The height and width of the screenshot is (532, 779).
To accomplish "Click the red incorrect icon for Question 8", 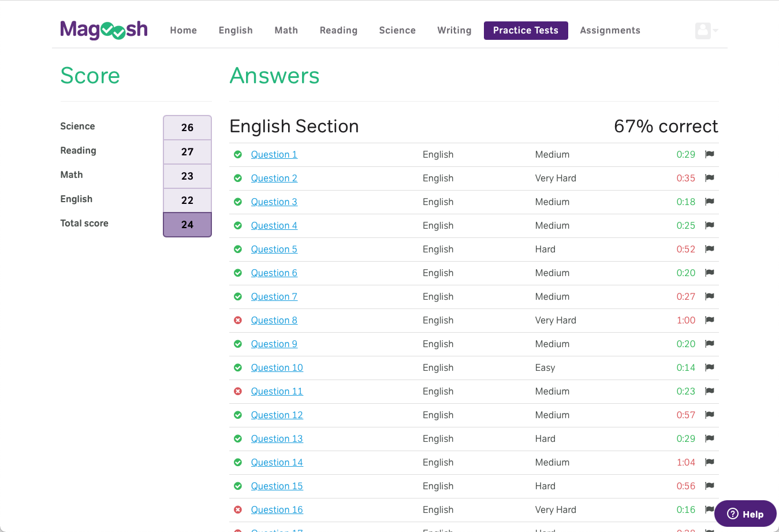I will [x=238, y=320].
